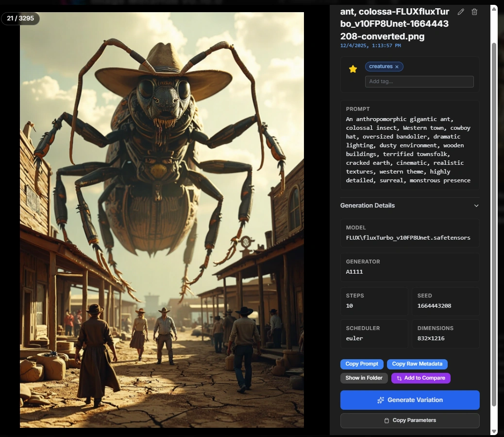Click the trash icon to delete this image
504x437 pixels.
coord(474,11)
